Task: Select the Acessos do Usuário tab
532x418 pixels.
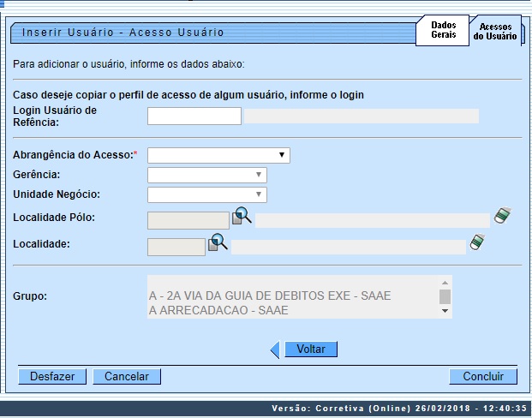Action: click(x=494, y=32)
